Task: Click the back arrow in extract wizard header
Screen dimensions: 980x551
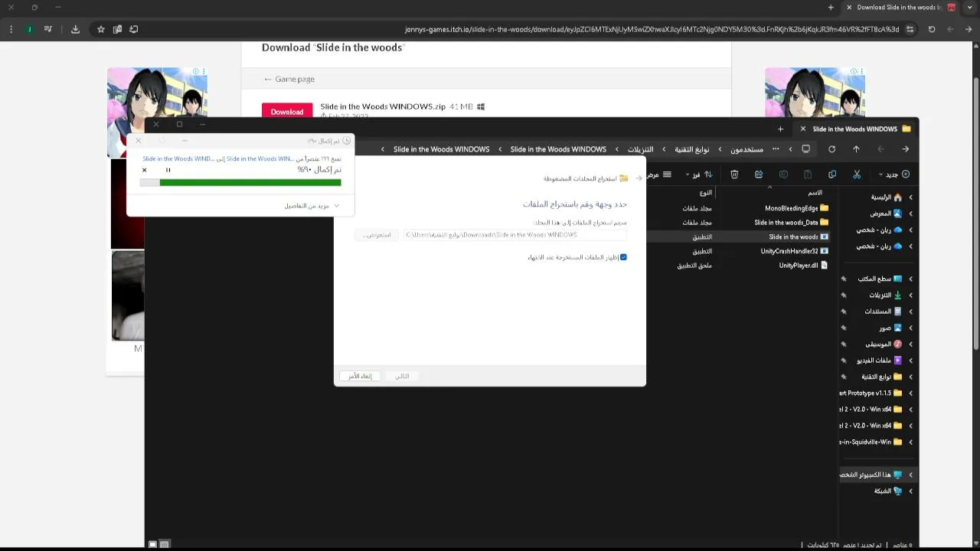Action: [639, 178]
